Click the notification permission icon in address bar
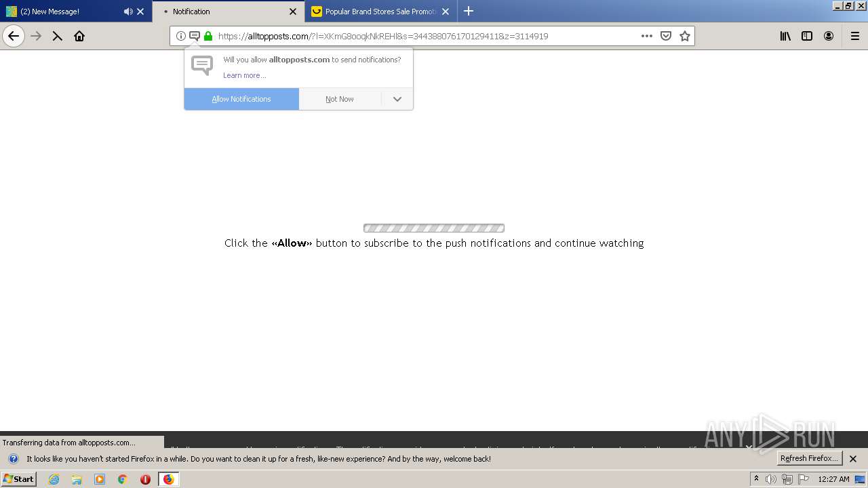 pyautogui.click(x=195, y=36)
